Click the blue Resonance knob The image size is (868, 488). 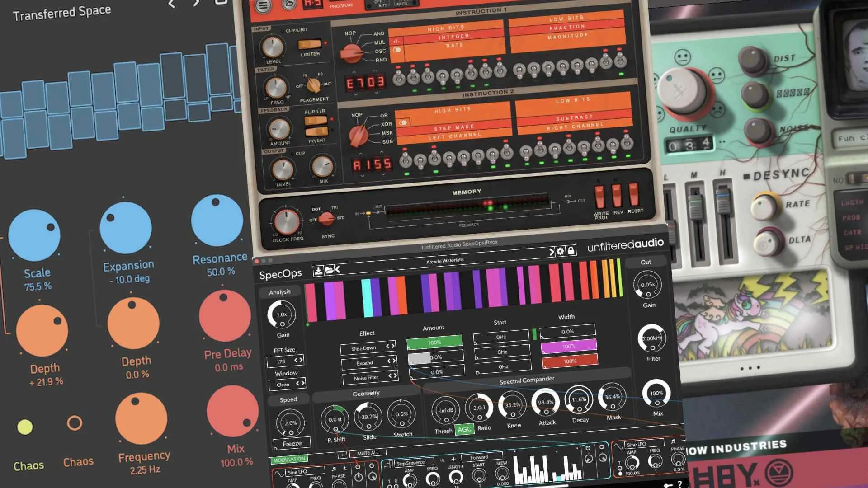coord(217,221)
